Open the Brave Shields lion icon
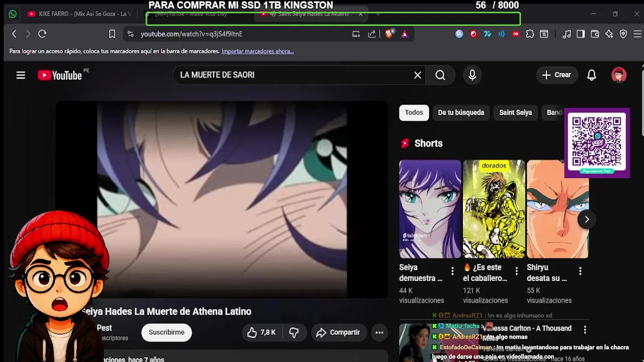Image resolution: width=644 pixels, height=362 pixels. point(388,34)
